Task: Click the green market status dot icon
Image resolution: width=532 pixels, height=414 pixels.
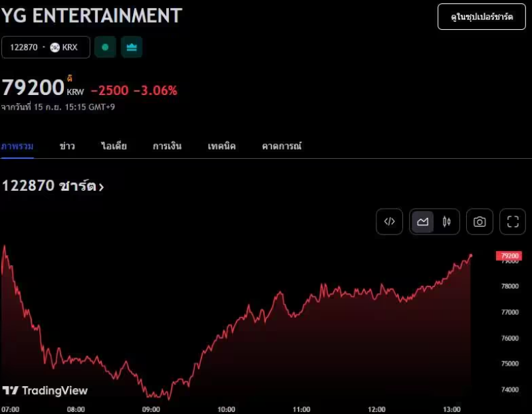Action: [105, 47]
